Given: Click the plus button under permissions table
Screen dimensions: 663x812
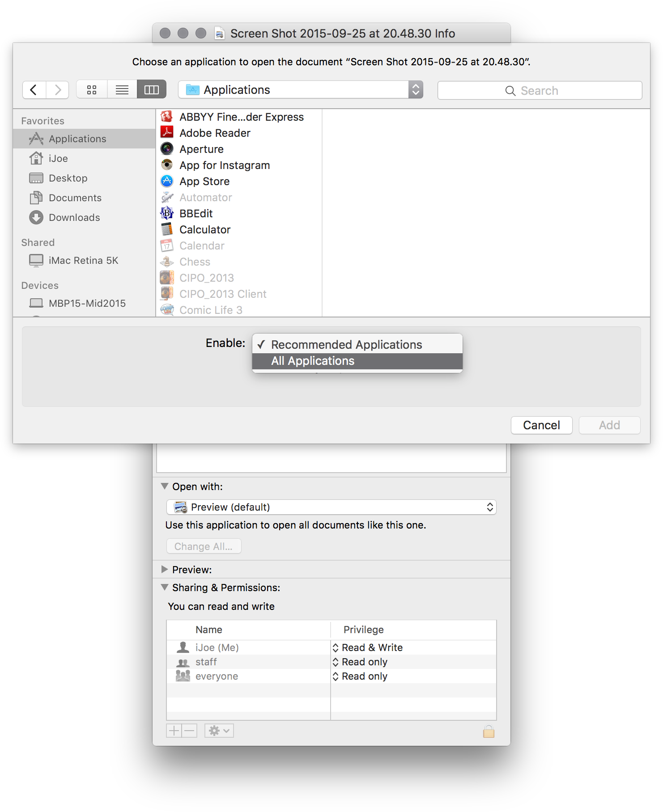Looking at the screenshot, I should [x=174, y=731].
